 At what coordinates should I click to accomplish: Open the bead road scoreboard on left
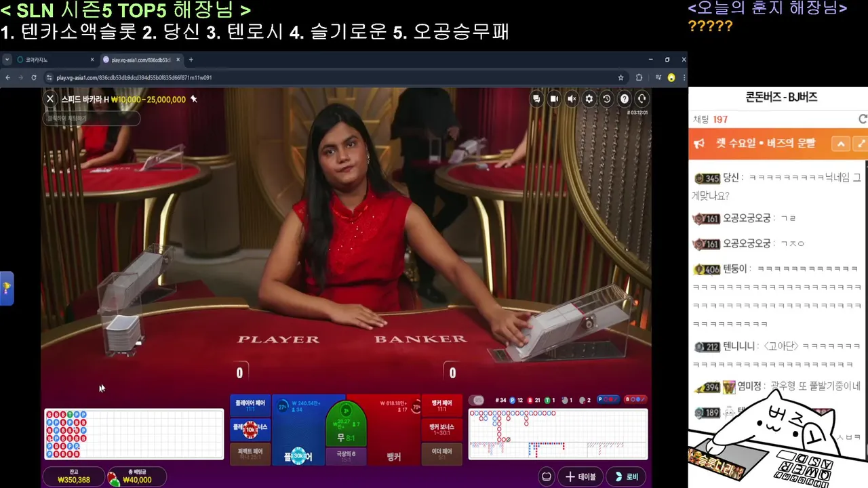tap(134, 434)
